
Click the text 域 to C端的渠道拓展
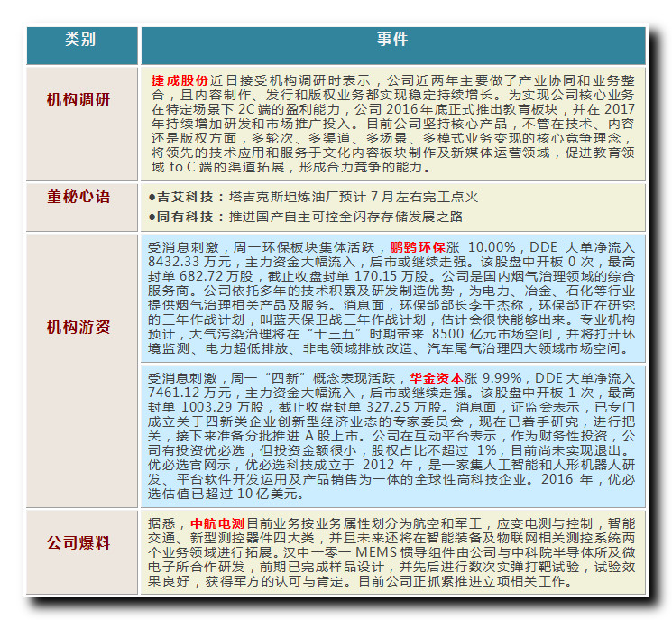pyautogui.click(x=217, y=167)
